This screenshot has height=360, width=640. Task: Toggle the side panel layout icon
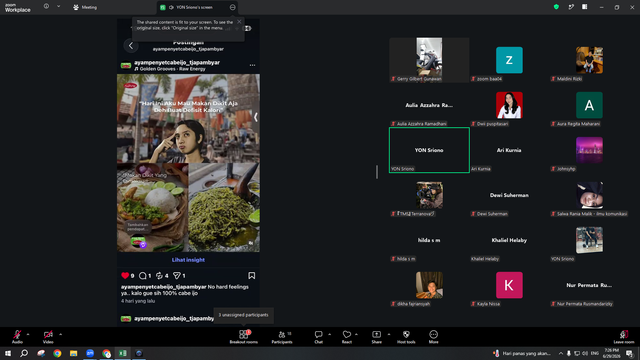coord(584,7)
